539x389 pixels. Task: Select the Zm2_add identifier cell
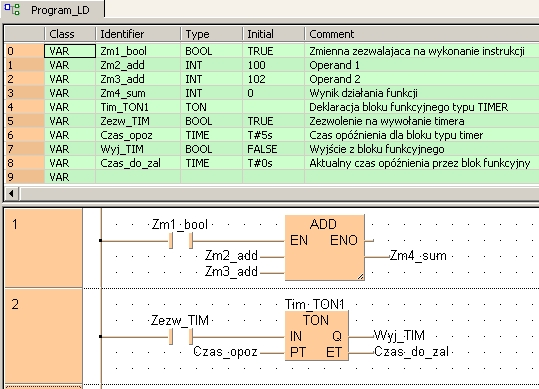pos(138,65)
